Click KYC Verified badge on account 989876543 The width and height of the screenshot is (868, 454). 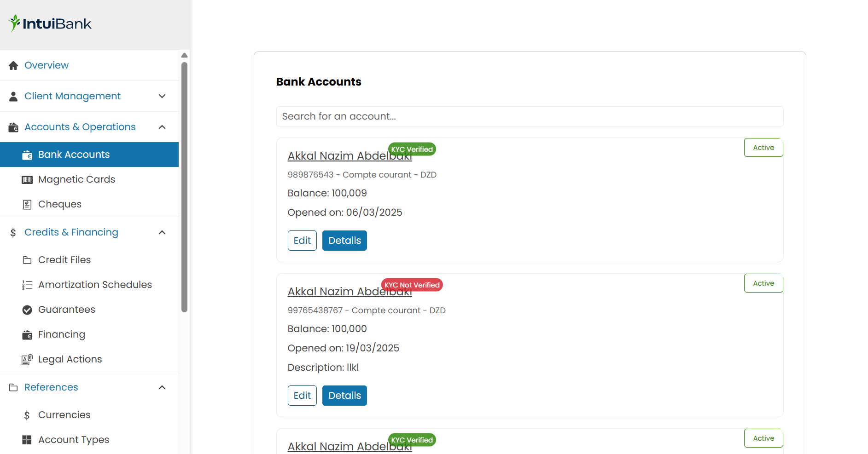[x=412, y=149]
